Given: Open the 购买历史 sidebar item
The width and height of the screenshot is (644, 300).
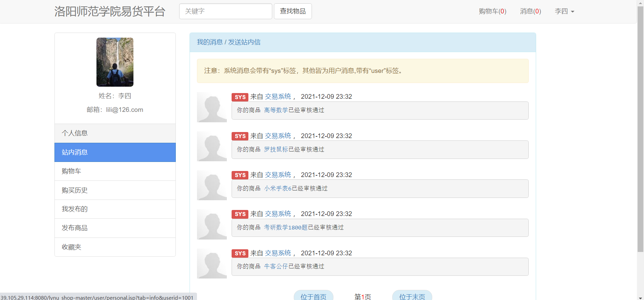Looking at the screenshot, I should [x=115, y=190].
